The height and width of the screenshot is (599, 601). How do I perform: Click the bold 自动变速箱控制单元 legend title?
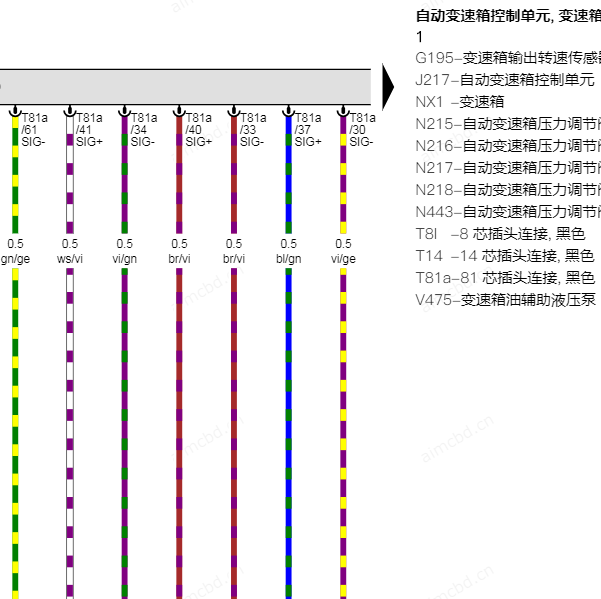click(508, 16)
